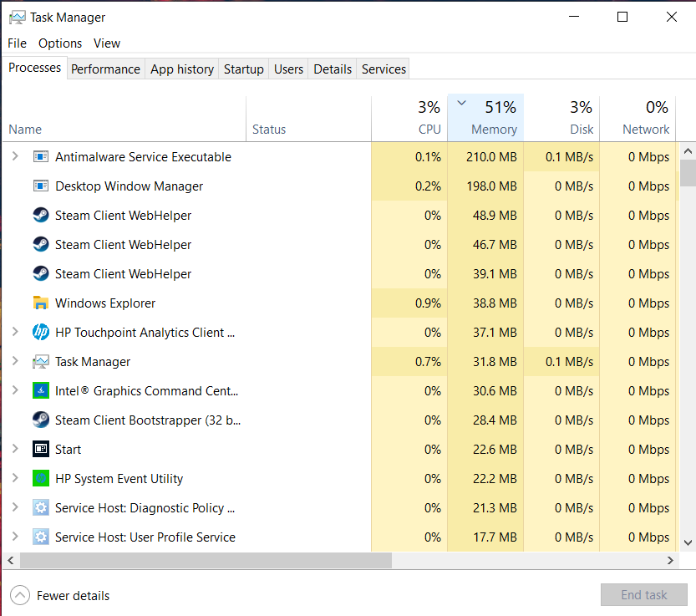Click the Service Host gear icon
This screenshot has width=696, height=616.
[x=41, y=507]
